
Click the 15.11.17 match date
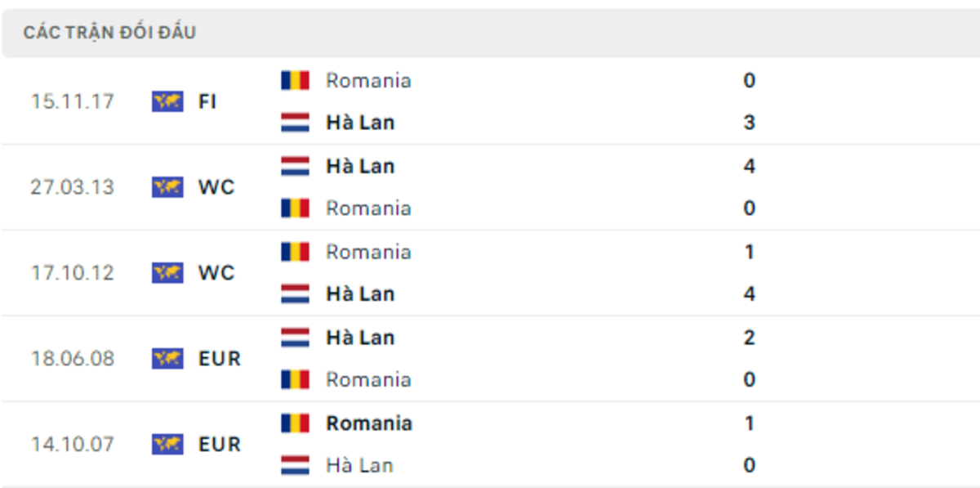point(73,101)
